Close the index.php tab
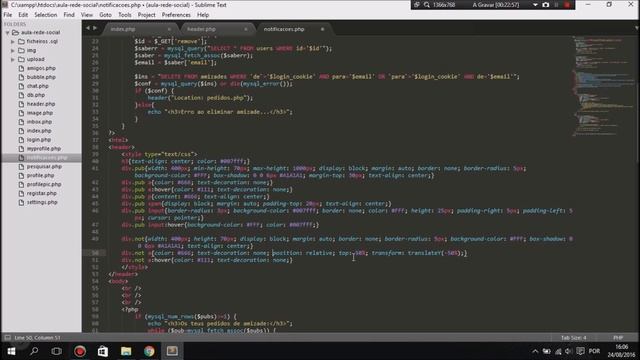 [x=169, y=29]
